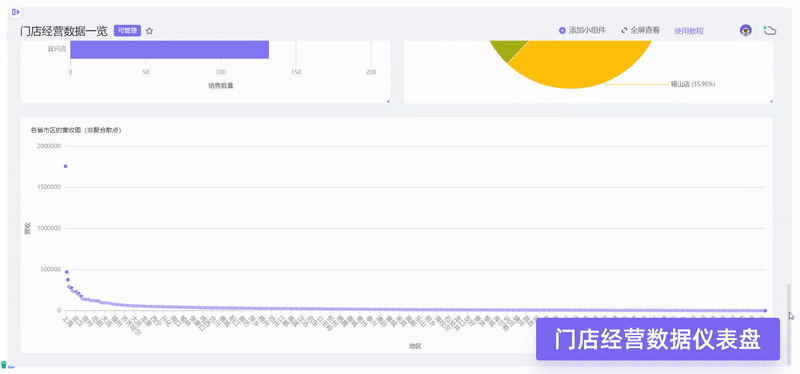Click the cloud status icon
This screenshot has width=800, height=374.
point(770,31)
